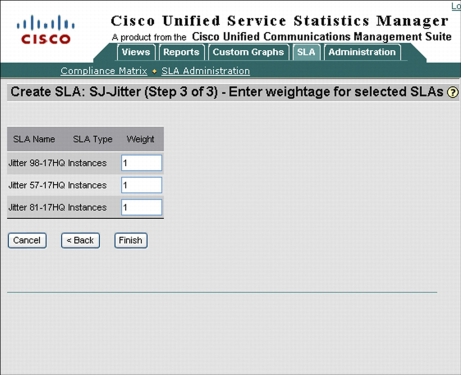Open the Compliance Matrix link
This screenshot has width=463, height=376.
coord(104,71)
